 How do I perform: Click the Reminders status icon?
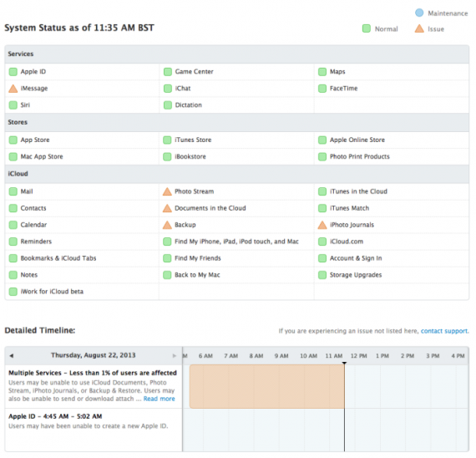point(13,242)
